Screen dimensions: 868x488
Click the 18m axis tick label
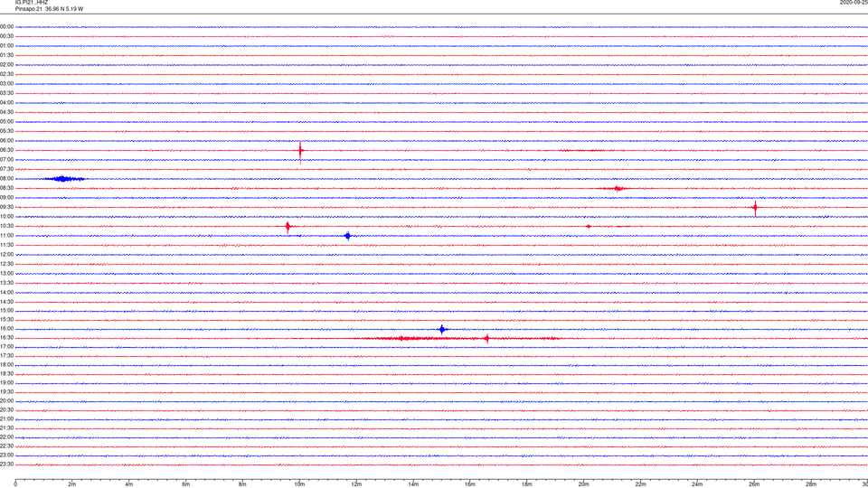[x=527, y=484]
